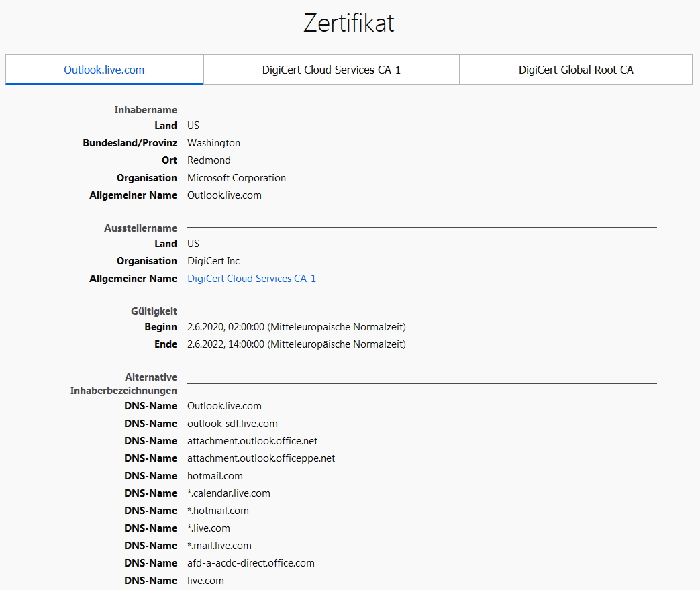Click the Bundesland/Provinz field label
The width and height of the screenshot is (700, 590).
click(x=130, y=143)
